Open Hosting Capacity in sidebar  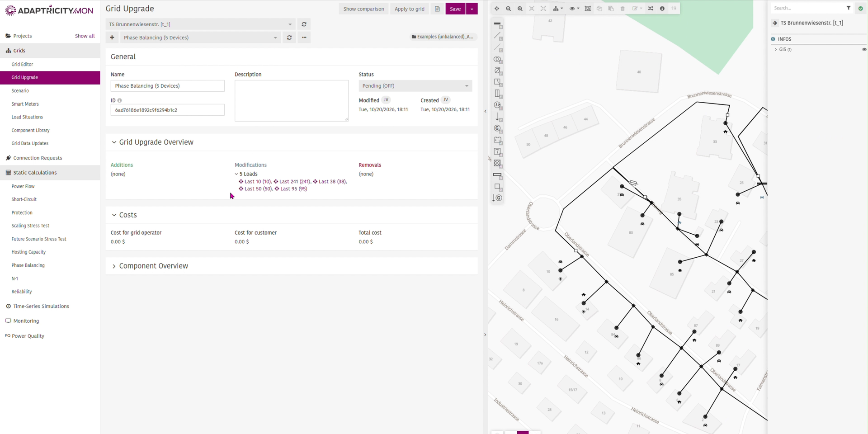[28, 252]
